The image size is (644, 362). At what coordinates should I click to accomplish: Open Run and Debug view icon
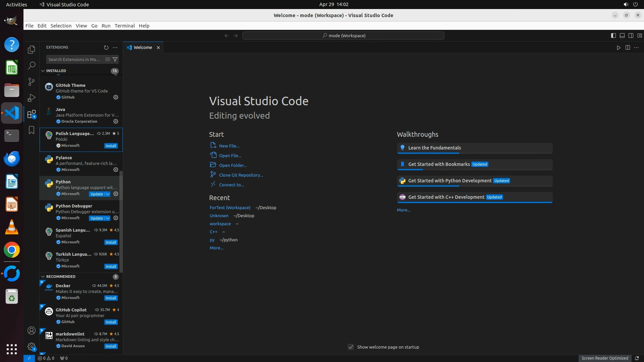[32, 98]
